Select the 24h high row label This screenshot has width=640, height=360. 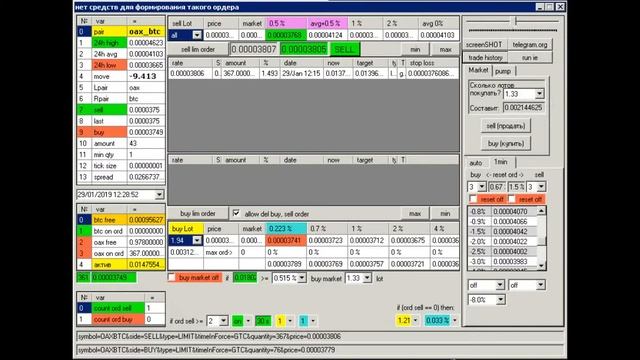click(x=109, y=43)
